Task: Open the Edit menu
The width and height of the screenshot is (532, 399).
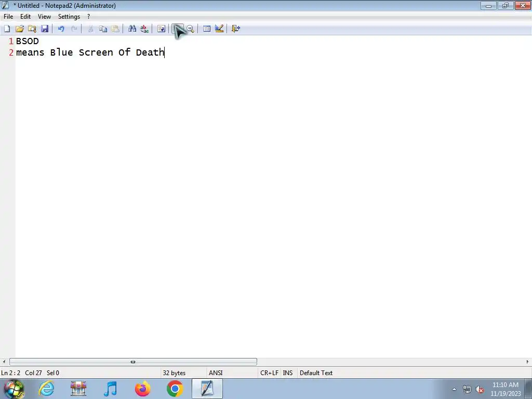Action: point(25,17)
